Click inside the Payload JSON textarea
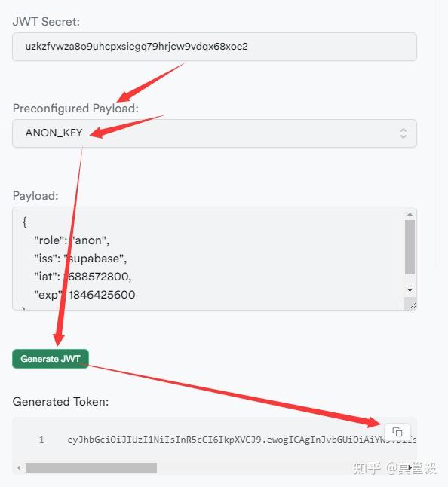The width and height of the screenshot is (448, 487). (x=208, y=259)
